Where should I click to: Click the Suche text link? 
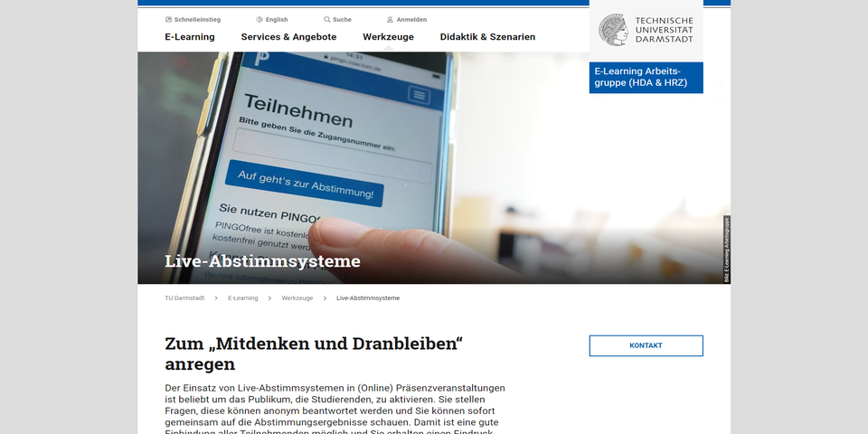342,19
